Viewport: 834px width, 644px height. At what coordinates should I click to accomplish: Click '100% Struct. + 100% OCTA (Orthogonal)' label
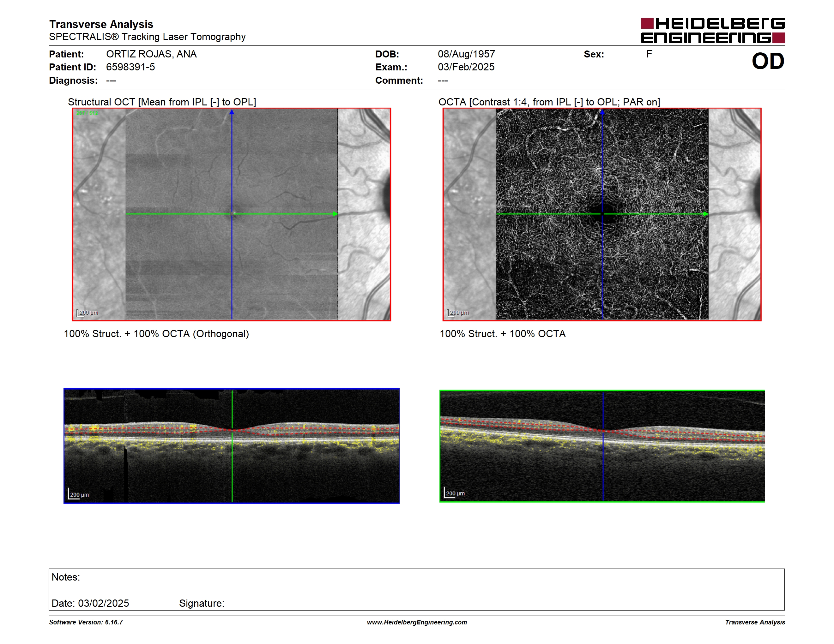[x=156, y=334]
